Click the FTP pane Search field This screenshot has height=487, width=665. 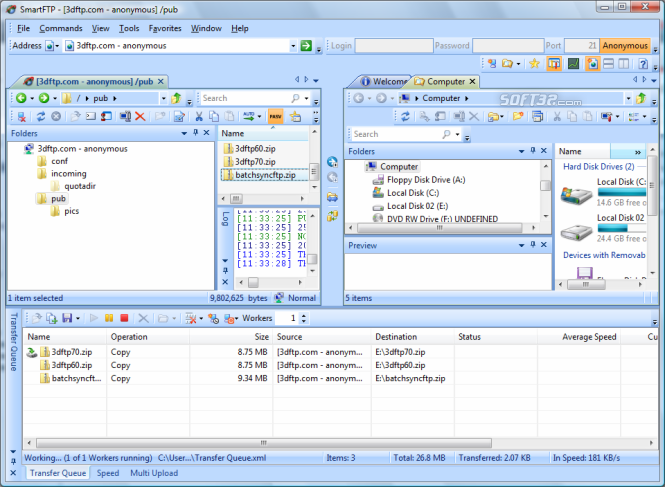246,98
